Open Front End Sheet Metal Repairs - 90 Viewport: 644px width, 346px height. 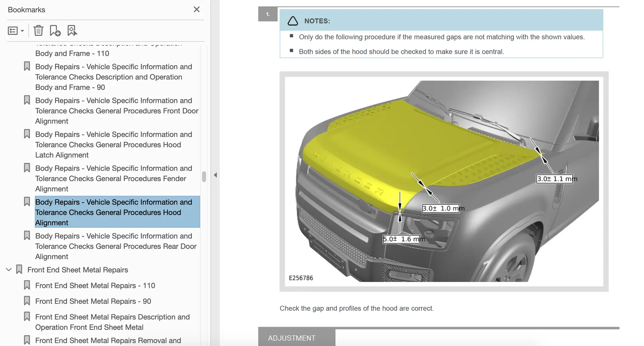tap(93, 301)
